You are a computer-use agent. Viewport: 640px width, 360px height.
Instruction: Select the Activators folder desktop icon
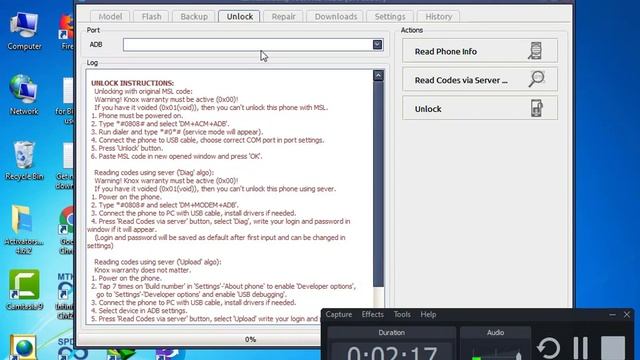tap(24, 229)
